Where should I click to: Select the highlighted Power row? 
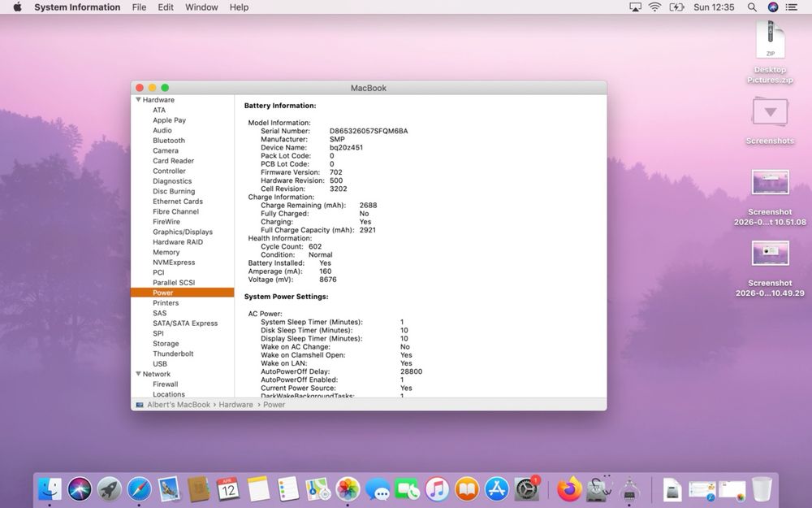[182, 293]
